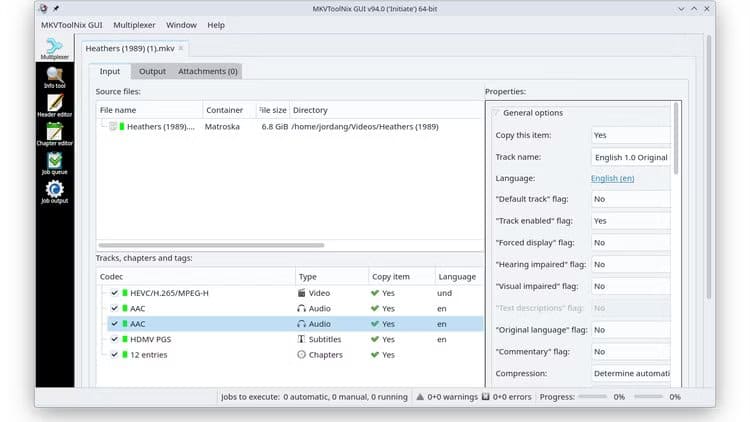Open the Compression dropdown
Screen dimensions: 750x422
point(631,373)
